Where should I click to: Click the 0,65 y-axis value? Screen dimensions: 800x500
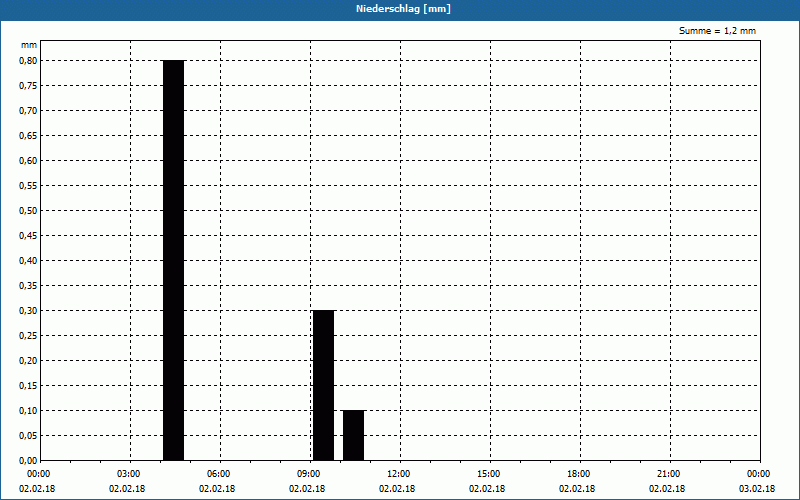pos(28,136)
